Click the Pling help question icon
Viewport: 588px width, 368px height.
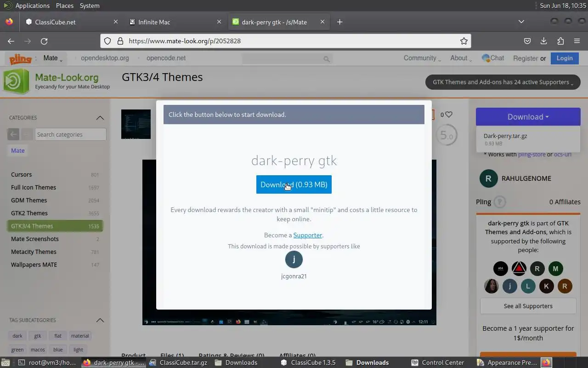[500, 202]
